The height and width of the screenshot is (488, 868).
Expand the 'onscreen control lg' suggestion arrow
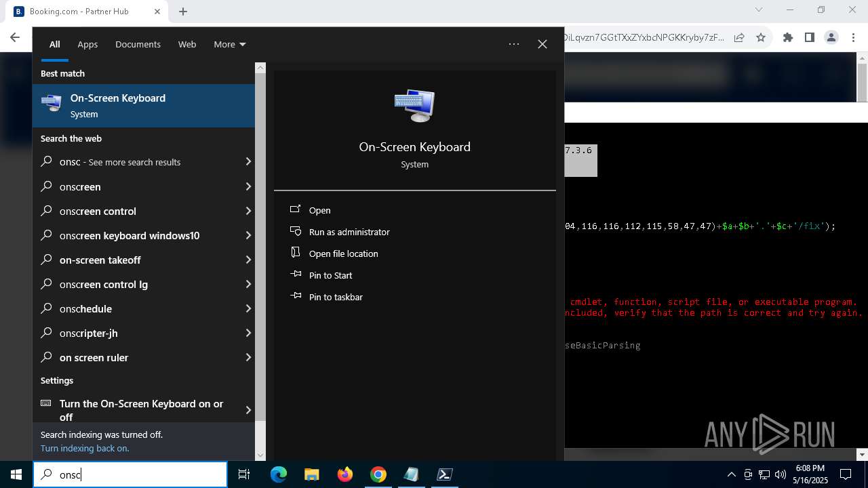[248, 283]
